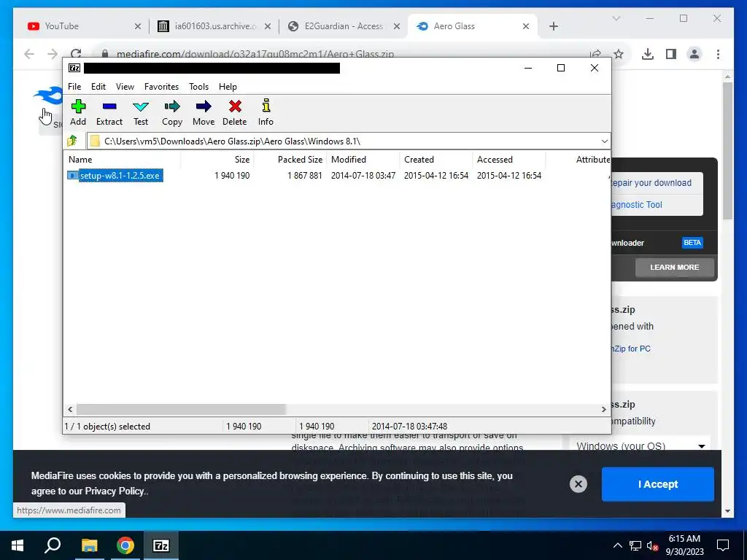
Task: Open Chrome downloads icon
Action: 648,54
